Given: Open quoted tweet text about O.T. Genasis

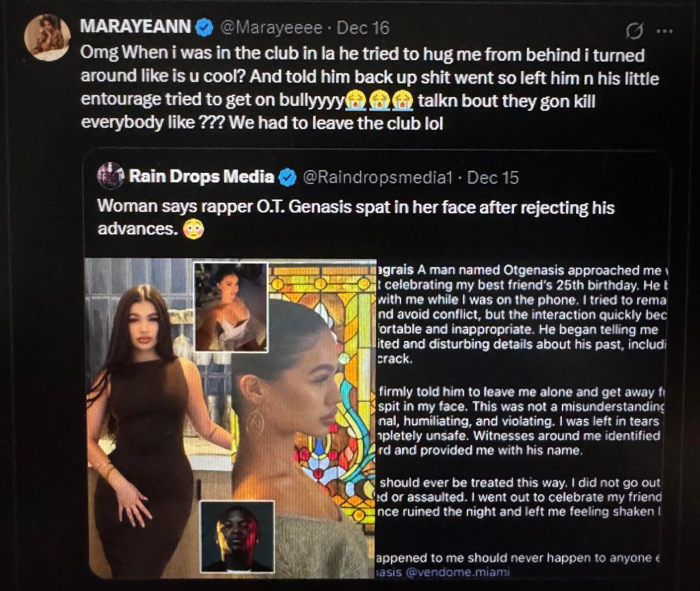Looking at the screenshot, I should [355, 218].
